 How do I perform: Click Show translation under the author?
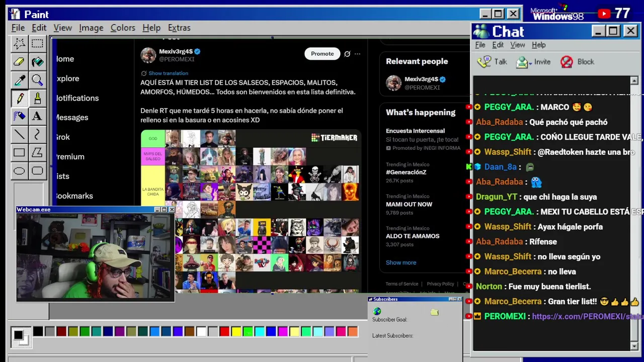point(168,73)
